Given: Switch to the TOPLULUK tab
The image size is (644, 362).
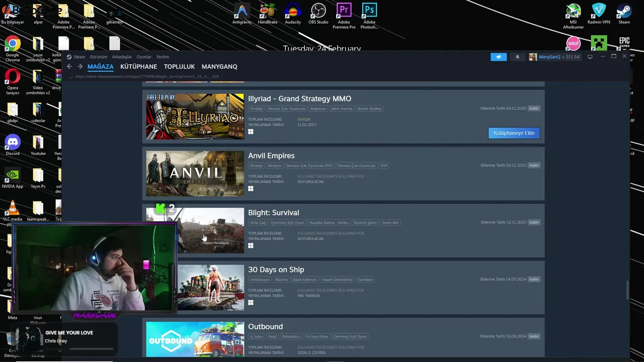Looking at the screenshot, I should pos(179,66).
